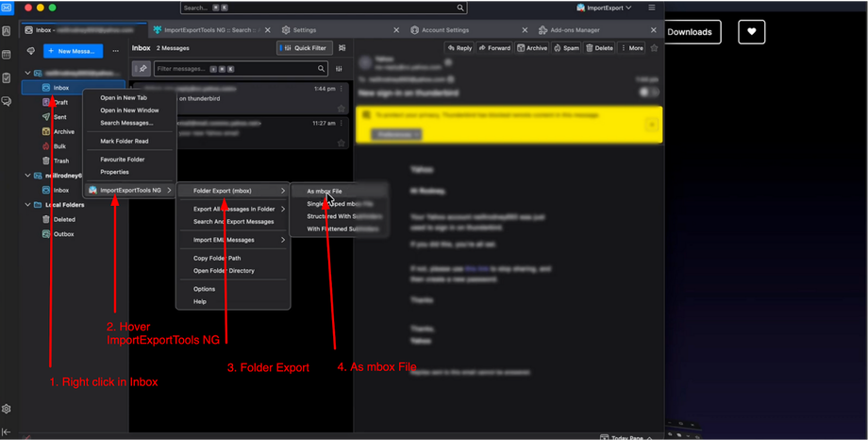Open the ImportExport toolbar dropdown
This screenshot has height=440, width=868.
pyautogui.click(x=604, y=8)
